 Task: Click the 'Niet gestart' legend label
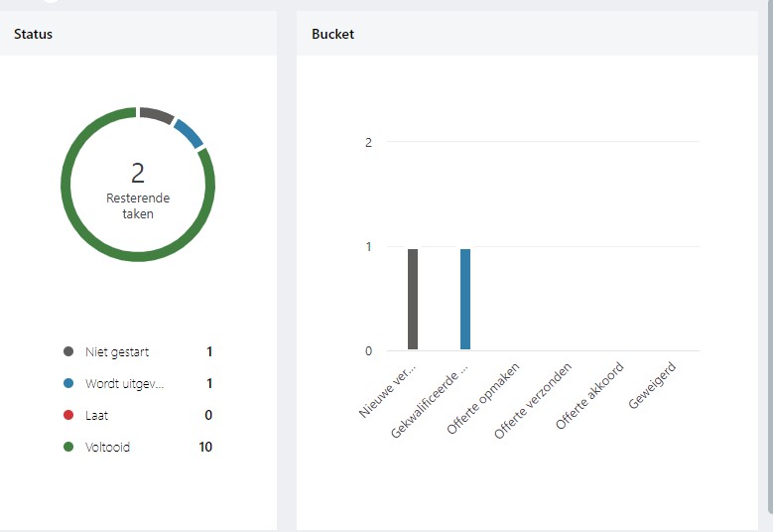(117, 352)
